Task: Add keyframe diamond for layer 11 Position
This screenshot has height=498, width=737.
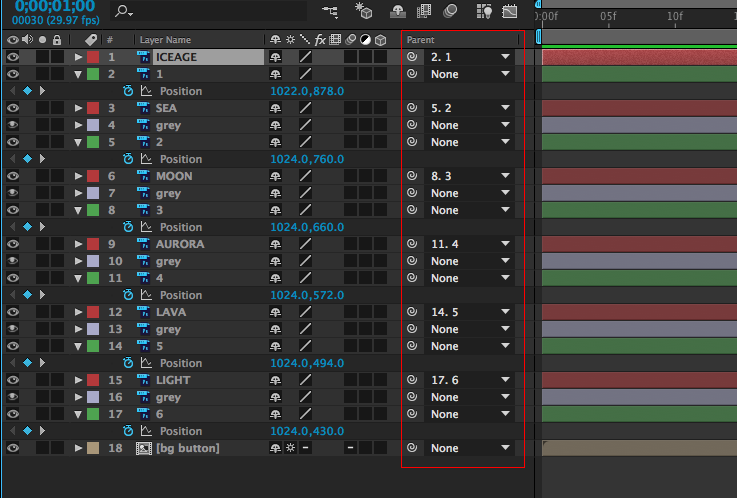Action: coord(27,295)
